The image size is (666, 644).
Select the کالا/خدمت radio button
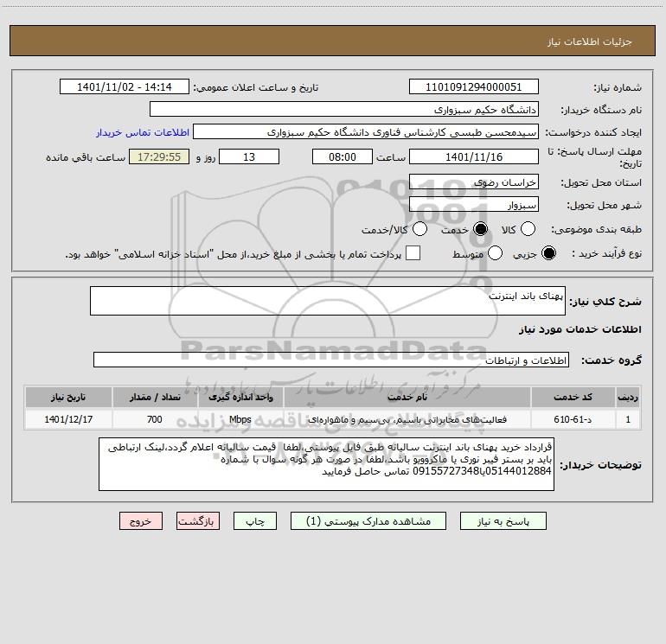(x=419, y=229)
